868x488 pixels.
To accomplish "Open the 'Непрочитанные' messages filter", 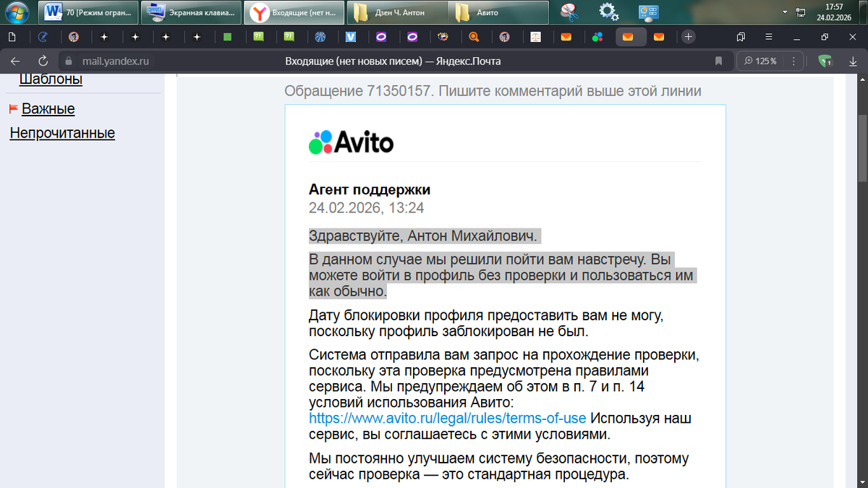I will (62, 133).
